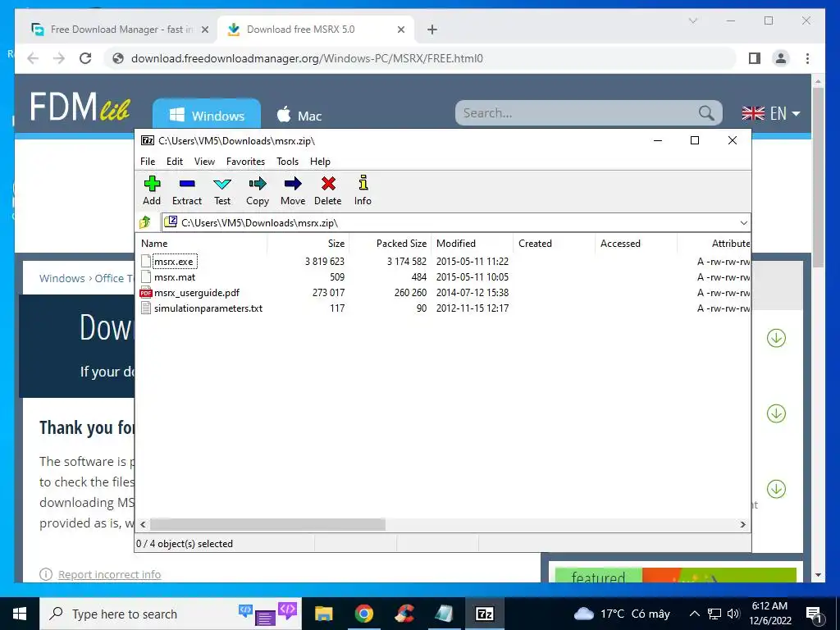Open Chrome tab search chevron

pyautogui.click(x=693, y=21)
